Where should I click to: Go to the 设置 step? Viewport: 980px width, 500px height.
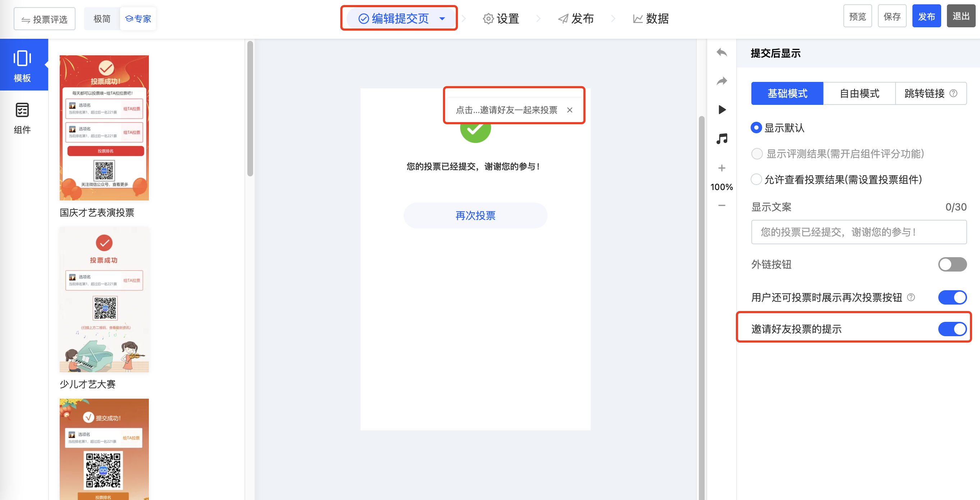501,18
